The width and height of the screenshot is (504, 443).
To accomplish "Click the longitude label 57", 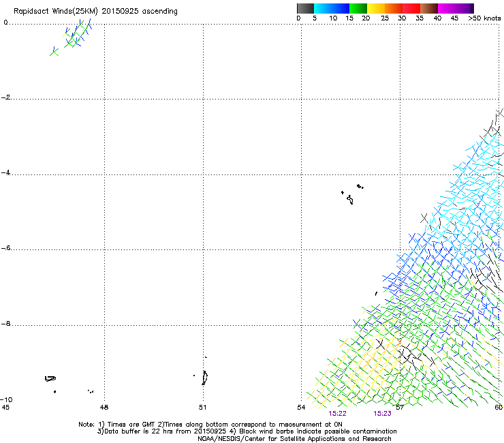I will [x=400, y=408].
